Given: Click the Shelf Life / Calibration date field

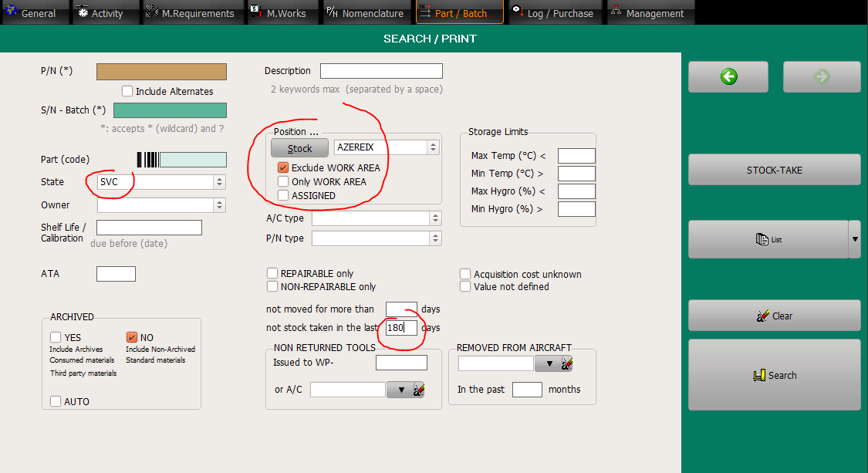Looking at the screenshot, I should pyautogui.click(x=149, y=228).
